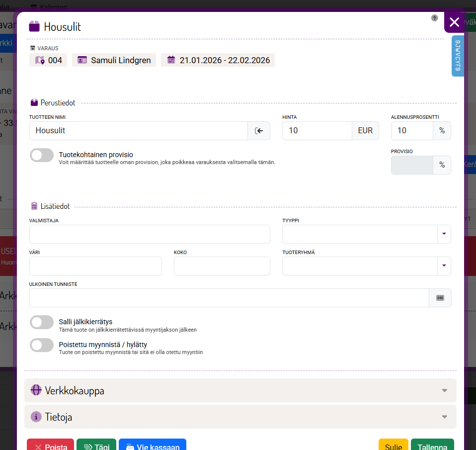
Task: Open the Tyyppi dropdown
Action: pyautogui.click(x=367, y=234)
